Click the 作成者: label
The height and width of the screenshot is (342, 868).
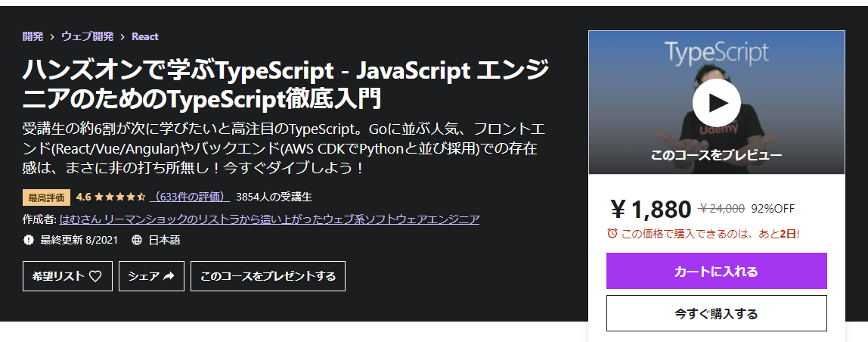pyautogui.click(x=39, y=219)
